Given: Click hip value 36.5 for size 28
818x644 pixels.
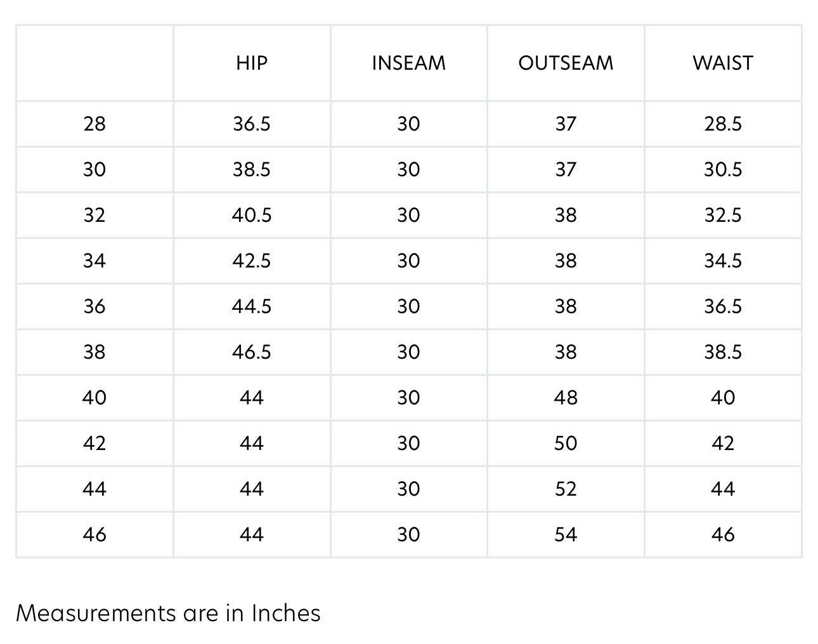Looking at the screenshot, I should point(252,124).
